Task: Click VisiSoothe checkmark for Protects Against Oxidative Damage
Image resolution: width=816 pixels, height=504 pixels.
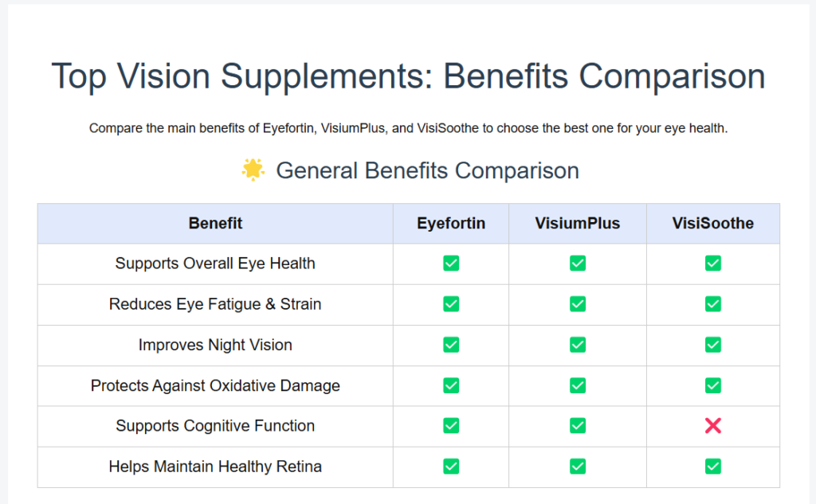Action: pyautogui.click(x=713, y=385)
